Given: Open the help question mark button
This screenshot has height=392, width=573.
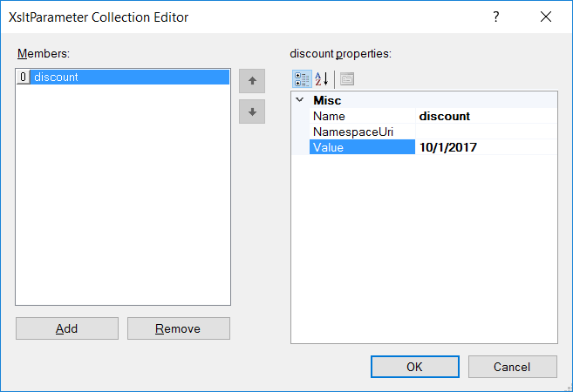Looking at the screenshot, I should click(496, 17).
